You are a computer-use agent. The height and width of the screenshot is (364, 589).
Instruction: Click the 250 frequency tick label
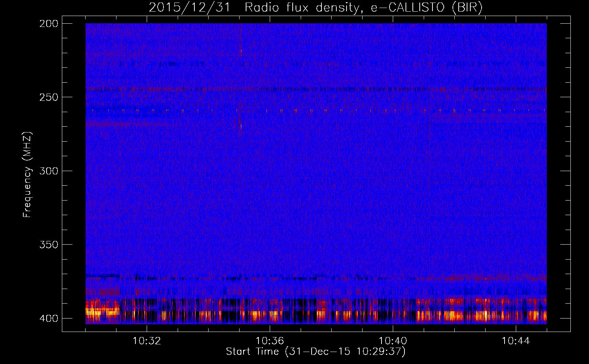48,97
